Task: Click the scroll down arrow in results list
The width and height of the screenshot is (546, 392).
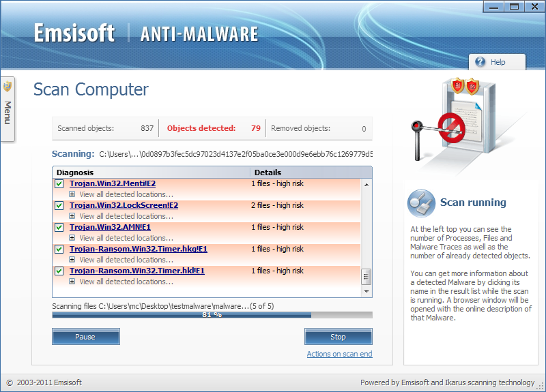Action: pyautogui.click(x=367, y=292)
